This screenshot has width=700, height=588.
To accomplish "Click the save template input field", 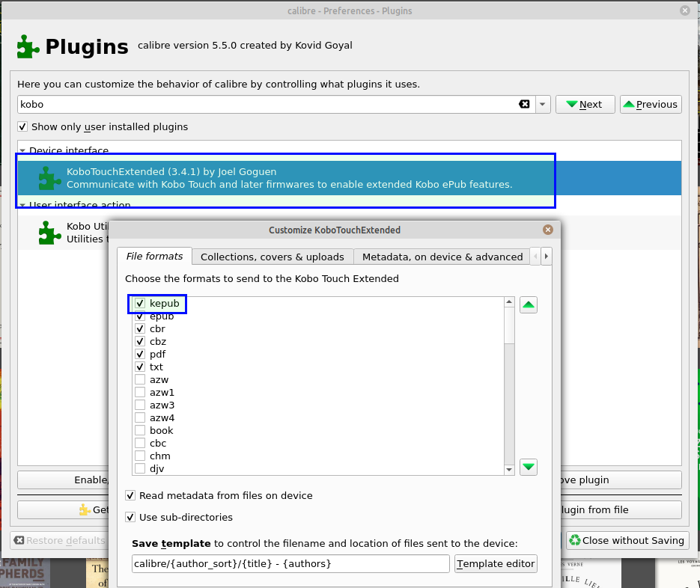I will click(x=290, y=564).
